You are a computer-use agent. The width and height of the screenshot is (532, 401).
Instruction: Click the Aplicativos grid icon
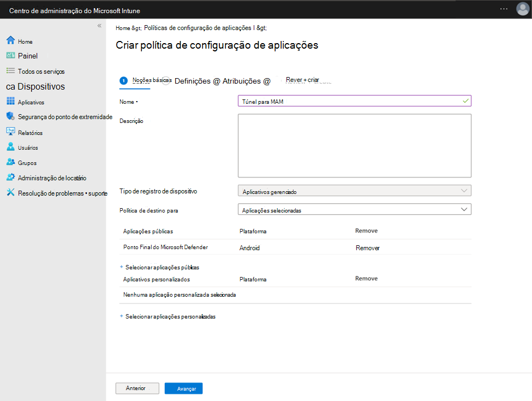point(10,101)
